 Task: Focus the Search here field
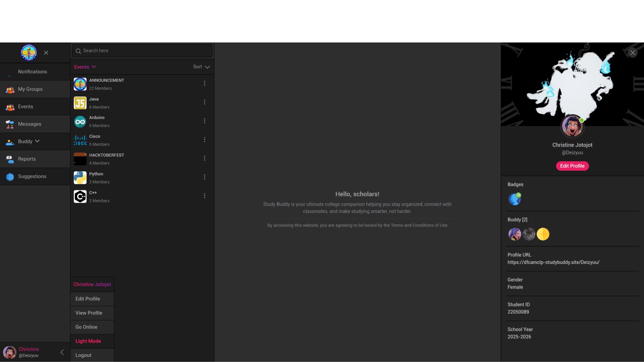pyautogui.click(x=144, y=51)
